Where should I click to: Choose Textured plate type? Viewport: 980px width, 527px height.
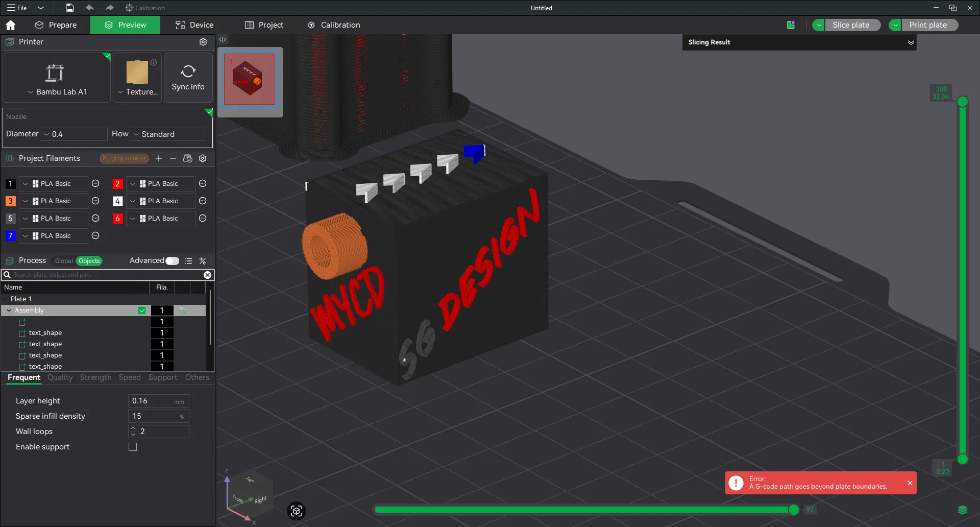[137, 78]
